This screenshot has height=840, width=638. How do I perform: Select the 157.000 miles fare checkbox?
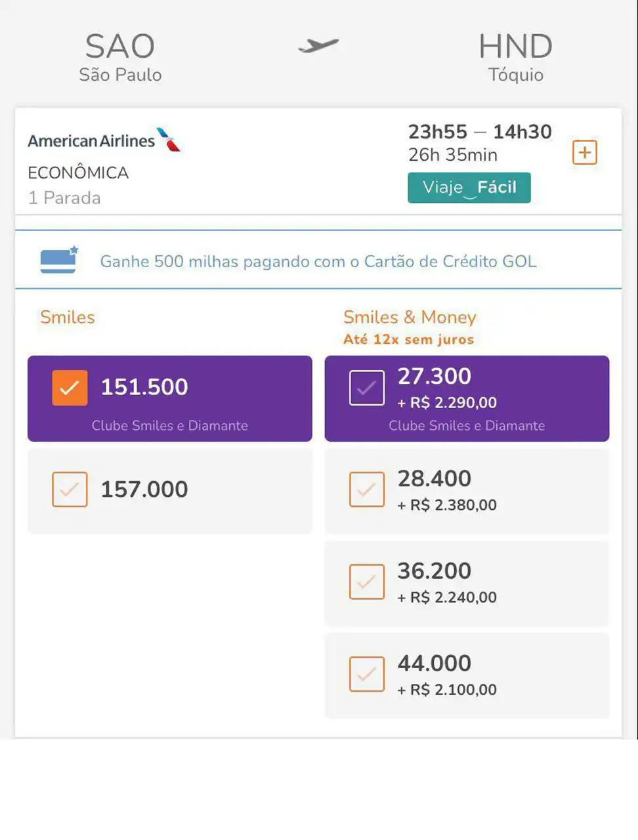pyautogui.click(x=70, y=489)
